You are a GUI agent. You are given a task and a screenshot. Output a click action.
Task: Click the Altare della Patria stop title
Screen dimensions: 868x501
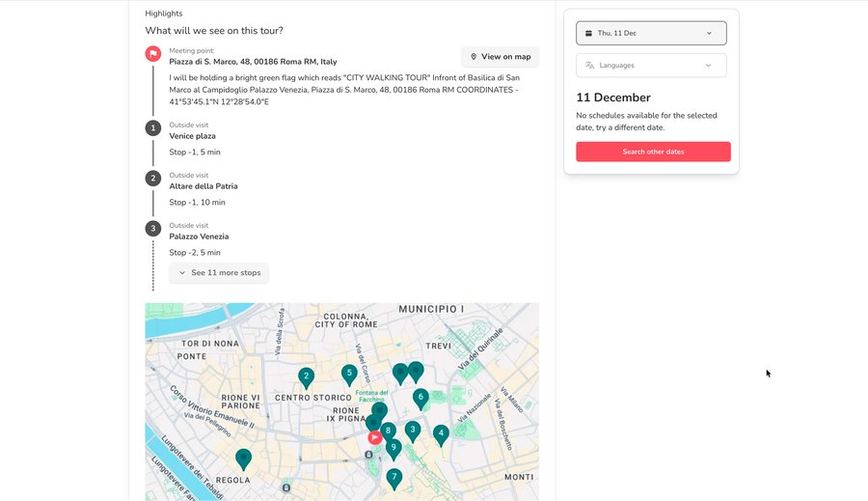coord(203,186)
